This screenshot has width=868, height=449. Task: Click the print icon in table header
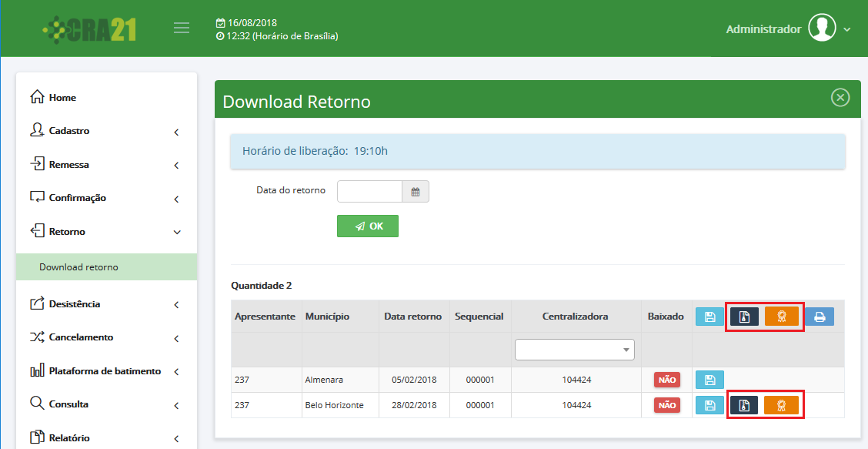[x=820, y=317]
